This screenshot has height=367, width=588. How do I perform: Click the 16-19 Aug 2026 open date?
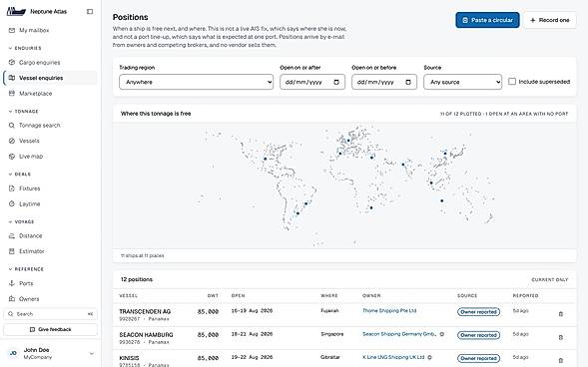(252, 311)
